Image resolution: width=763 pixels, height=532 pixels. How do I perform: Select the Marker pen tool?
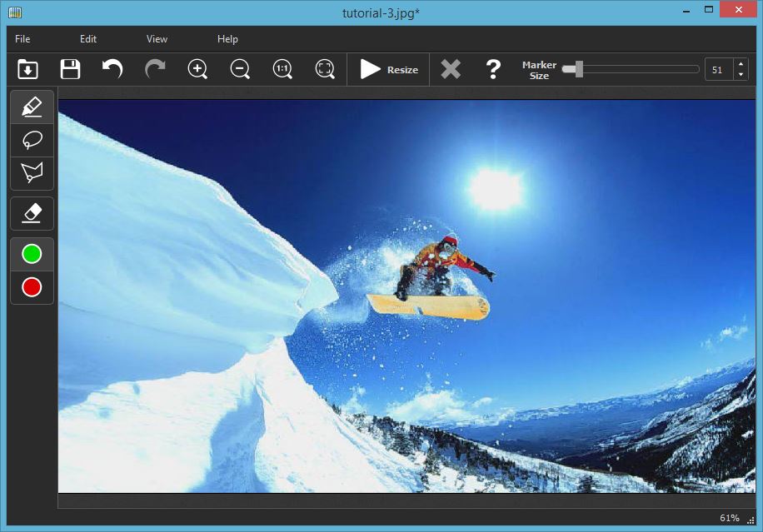(32, 106)
